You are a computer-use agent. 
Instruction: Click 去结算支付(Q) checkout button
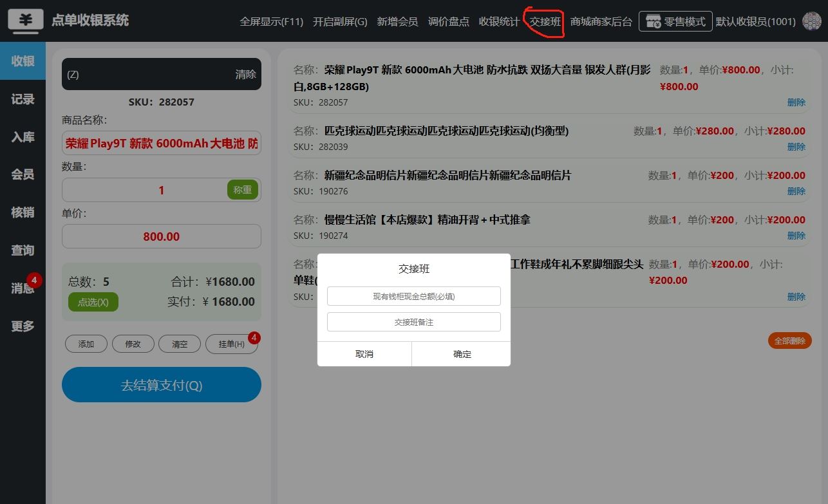click(x=162, y=385)
